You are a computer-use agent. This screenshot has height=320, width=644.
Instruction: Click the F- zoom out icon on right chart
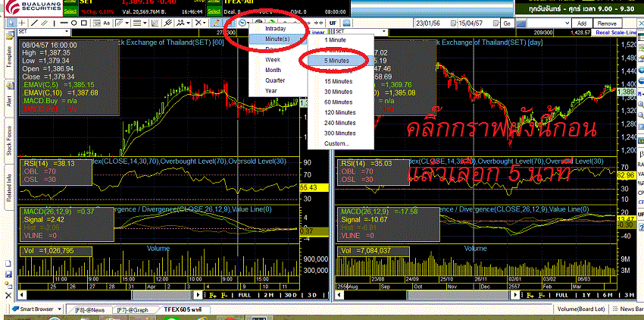point(542,295)
